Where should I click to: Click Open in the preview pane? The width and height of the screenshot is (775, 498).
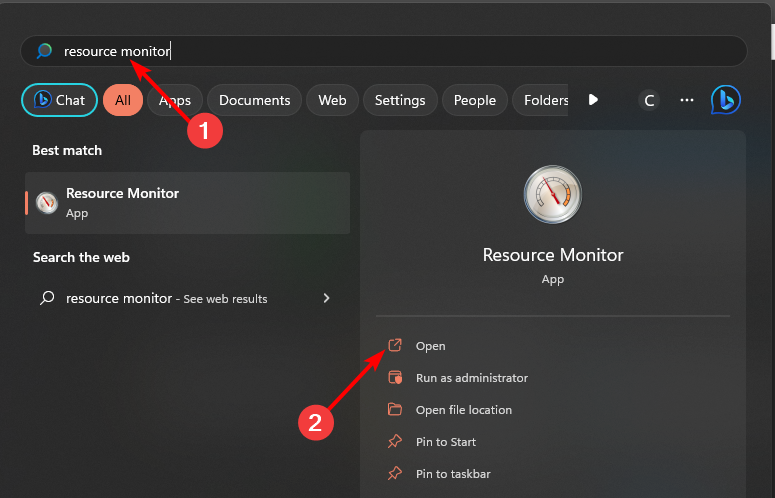pos(431,346)
